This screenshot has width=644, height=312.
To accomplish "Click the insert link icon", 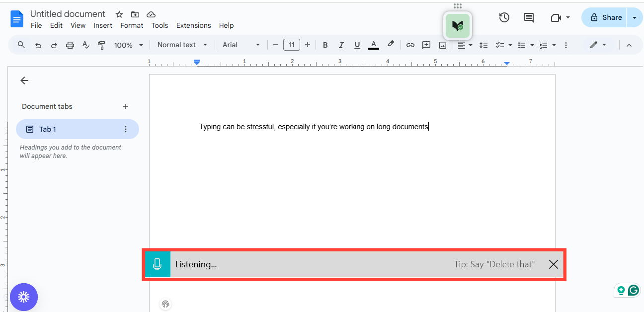I will coord(410,45).
